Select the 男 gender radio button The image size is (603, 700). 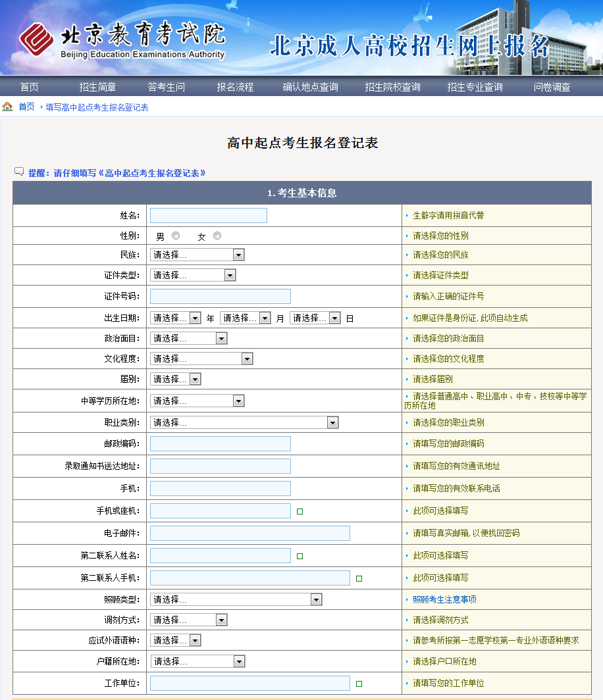coord(176,236)
